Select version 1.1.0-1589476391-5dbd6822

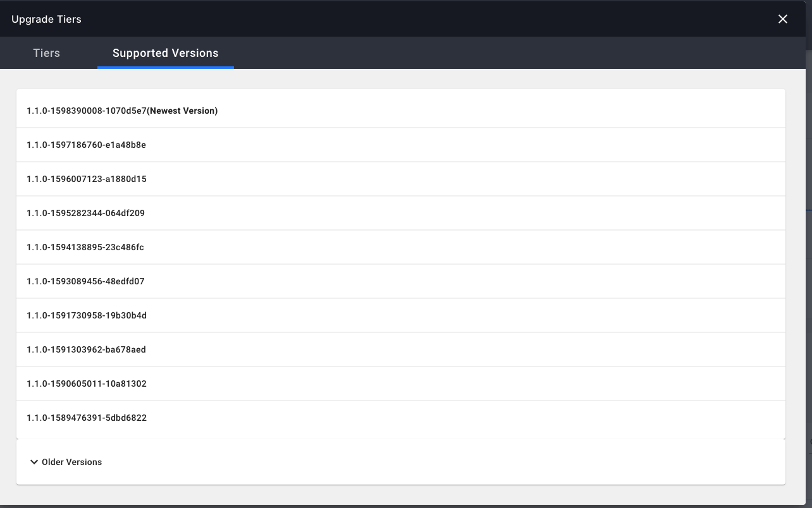point(86,418)
